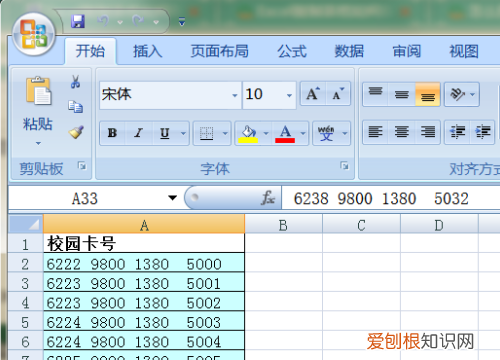The width and height of the screenshot is (500, 360).
Task: Select all cells with corner button
Action: coord(26,224)
